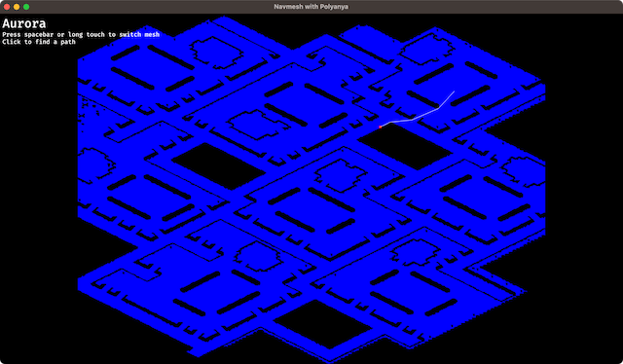The width and height of the screenshot is (623, 364).
Task: Click the 'switch mesh' instruction text
Action: click(139, 35)
